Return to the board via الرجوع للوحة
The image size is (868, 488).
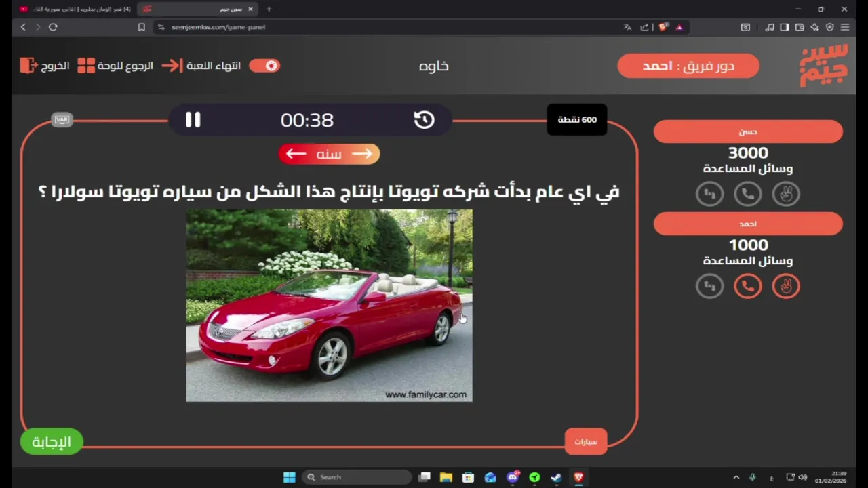point(115,66)
